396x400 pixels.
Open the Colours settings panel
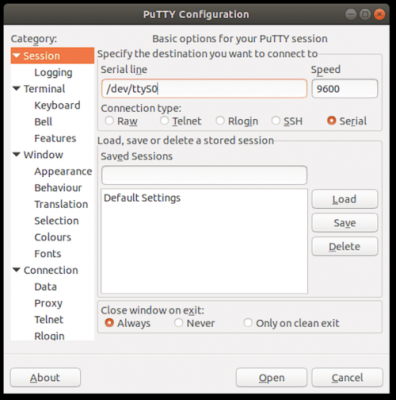click(53, 237)
